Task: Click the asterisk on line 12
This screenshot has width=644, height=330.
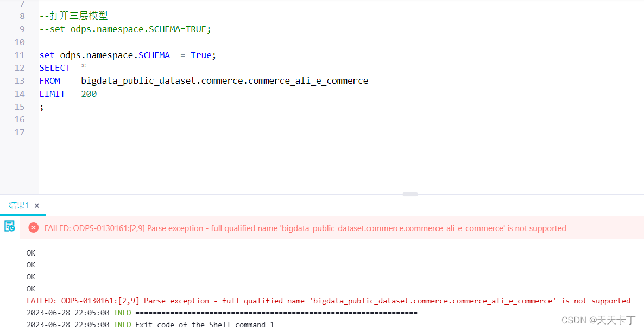Action: [x=84, y=66]
